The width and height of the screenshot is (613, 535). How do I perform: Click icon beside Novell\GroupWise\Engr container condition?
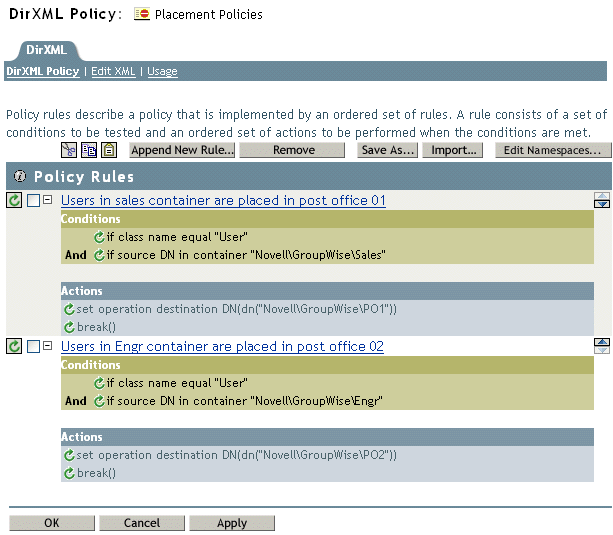click(99, 401)
